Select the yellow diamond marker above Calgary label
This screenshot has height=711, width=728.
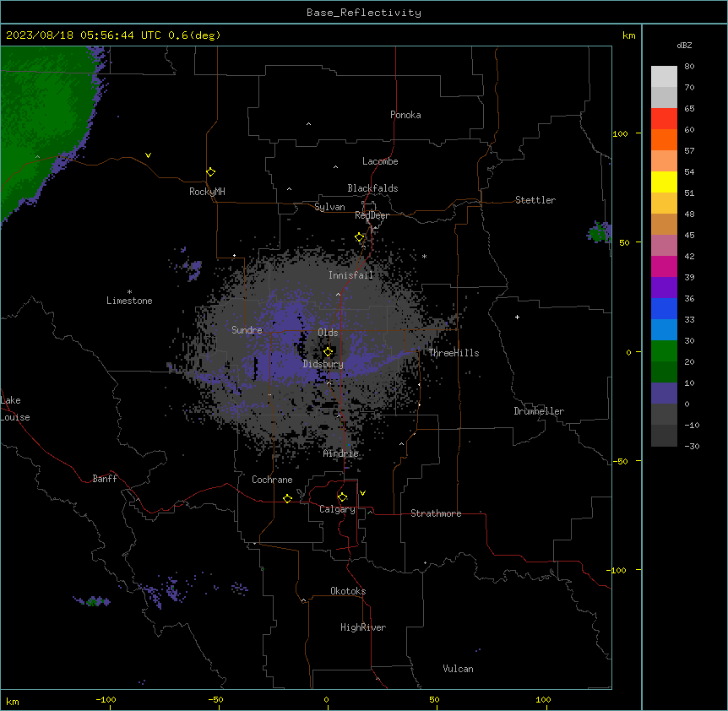click(342, 497)
